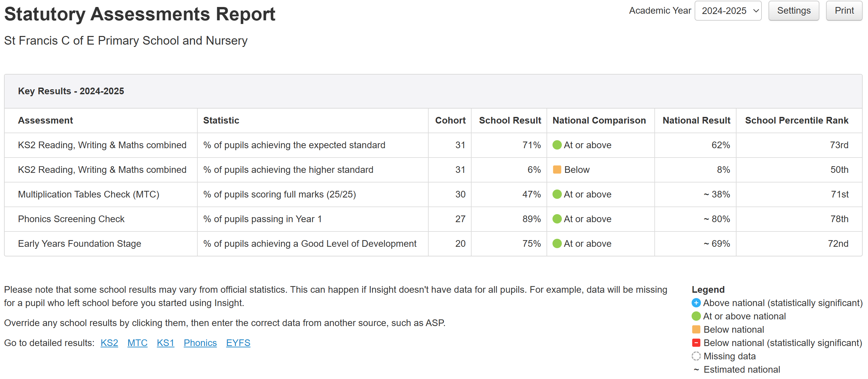Click green circle for KS2 expected standard row

click(557, 145)
